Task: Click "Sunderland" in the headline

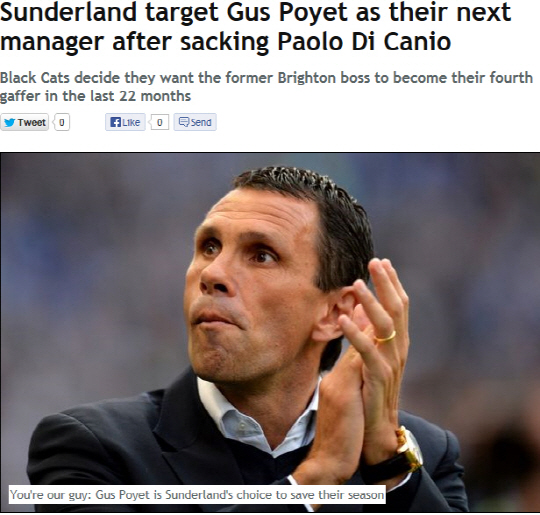Action: point(68,12)
